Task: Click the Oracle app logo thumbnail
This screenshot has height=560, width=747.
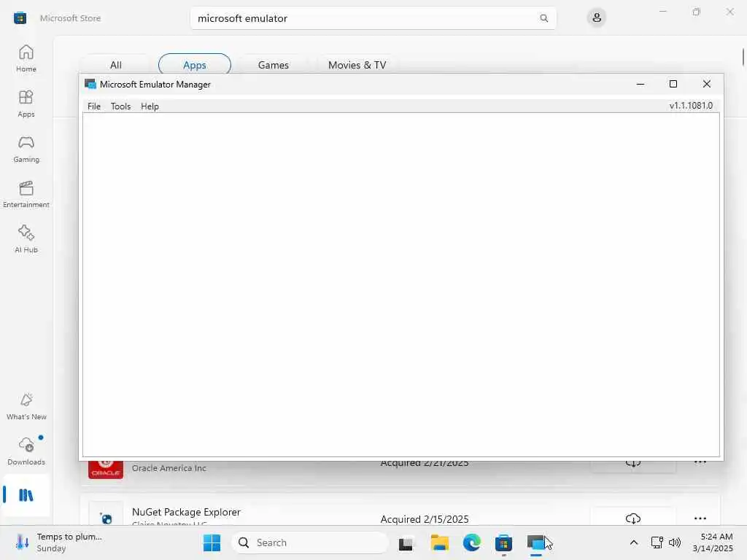Action: [x=106, y=470]
